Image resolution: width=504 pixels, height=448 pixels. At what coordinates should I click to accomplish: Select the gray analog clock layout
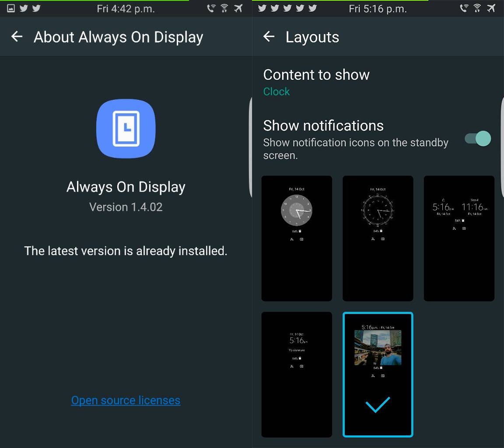point(297,238)
